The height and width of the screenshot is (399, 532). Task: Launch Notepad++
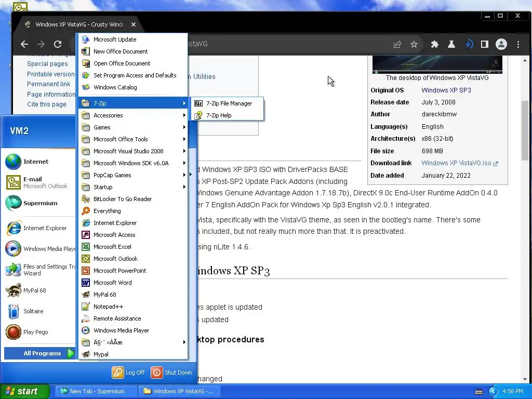[133, 307]
